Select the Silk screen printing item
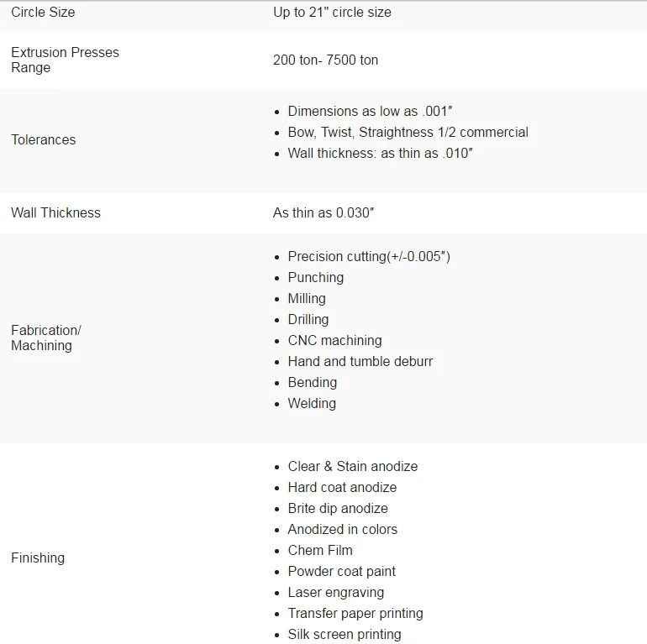 [345, 634]
